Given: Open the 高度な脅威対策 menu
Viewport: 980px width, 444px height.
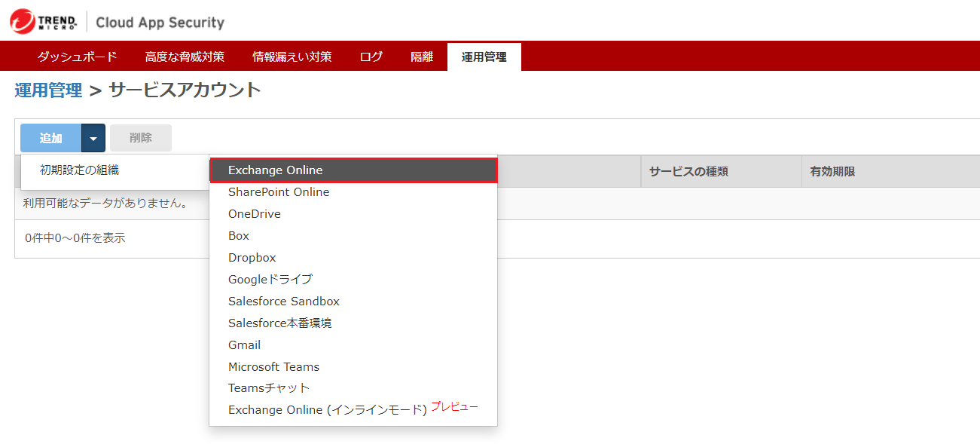Looking at the screenshot, I should coord(185,57).
